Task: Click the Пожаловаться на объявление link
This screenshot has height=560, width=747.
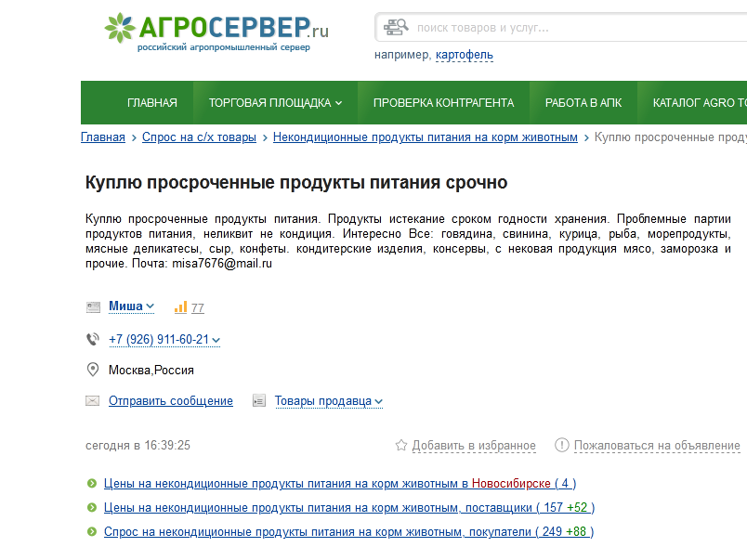Action: click(657, 445)
